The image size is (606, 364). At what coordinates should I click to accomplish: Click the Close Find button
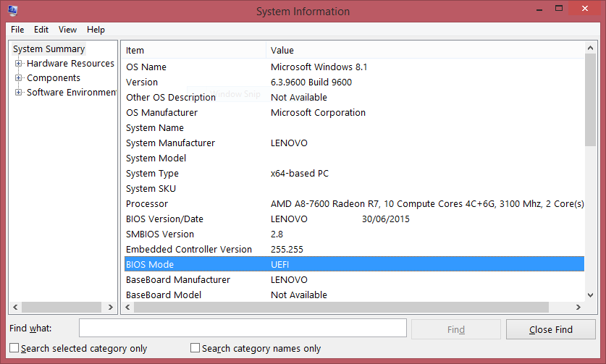coord(550,329)
